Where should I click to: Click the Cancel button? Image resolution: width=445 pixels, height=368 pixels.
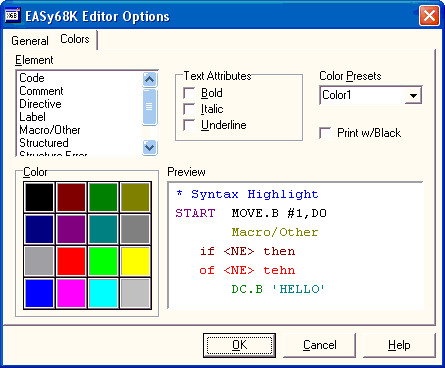point(319,345)
